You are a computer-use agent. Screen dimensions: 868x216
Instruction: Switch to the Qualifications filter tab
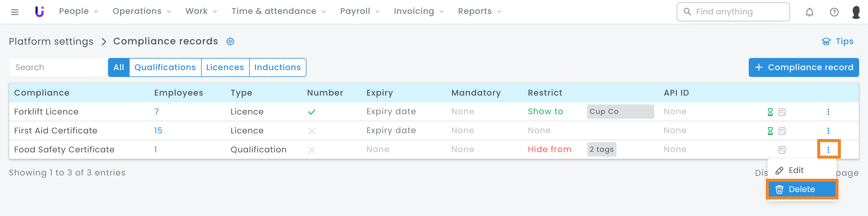(x=165, y=67)
